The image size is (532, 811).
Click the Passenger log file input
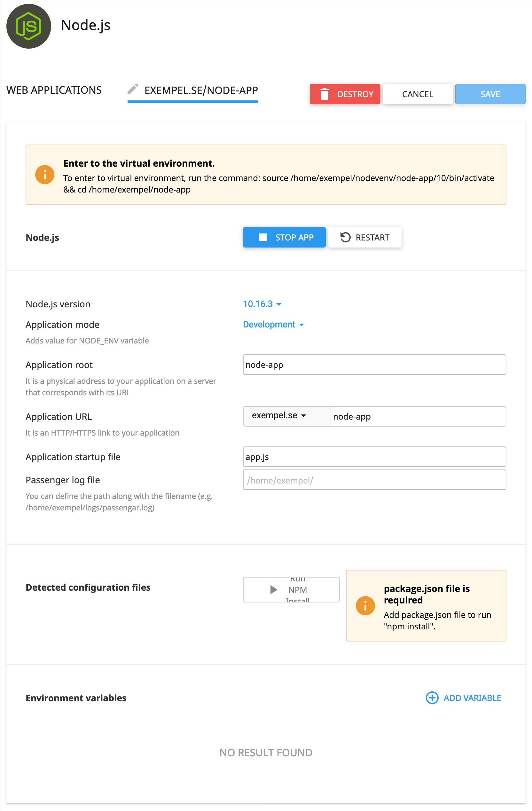(x=374, y=479)
